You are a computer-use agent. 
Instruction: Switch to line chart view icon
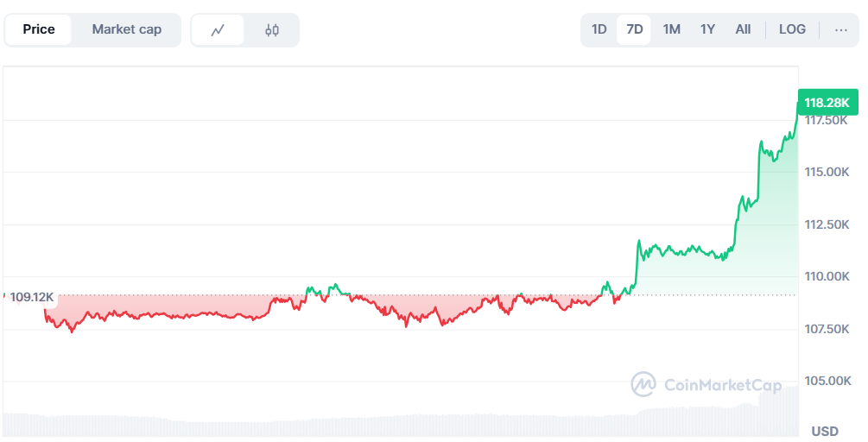point(218,30)
